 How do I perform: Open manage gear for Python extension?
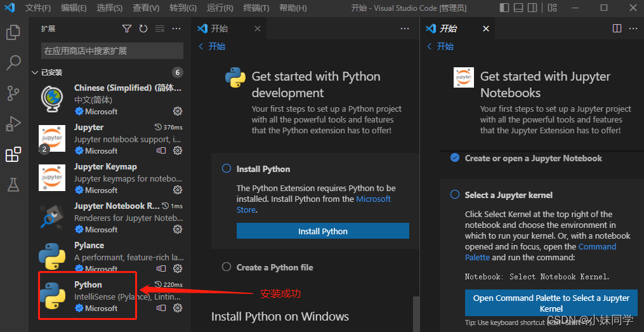pyautogui.click(x=178, y=308)
